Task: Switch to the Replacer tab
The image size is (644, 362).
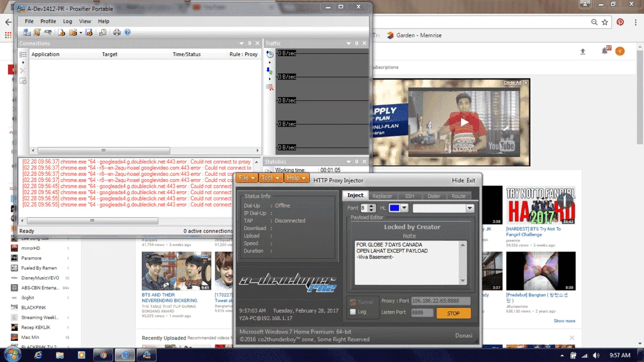Action: pos(383,196)
